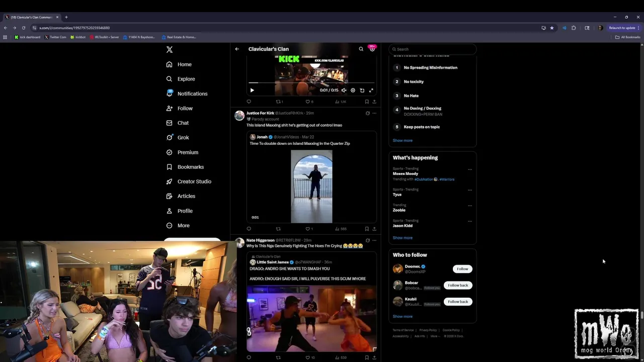Open options for Moses Moody trend
Image resolution: width=644 pixels, height=362 pixels.
(470, 169)
